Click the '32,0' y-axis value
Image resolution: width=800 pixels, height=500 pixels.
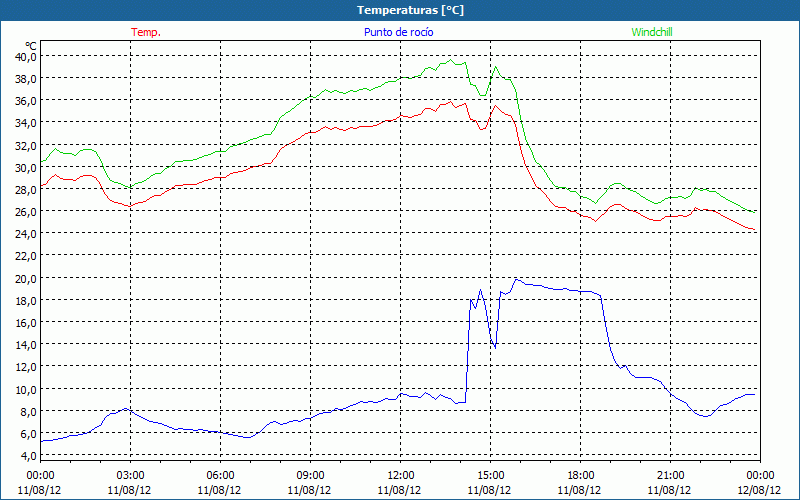point(26,145)
